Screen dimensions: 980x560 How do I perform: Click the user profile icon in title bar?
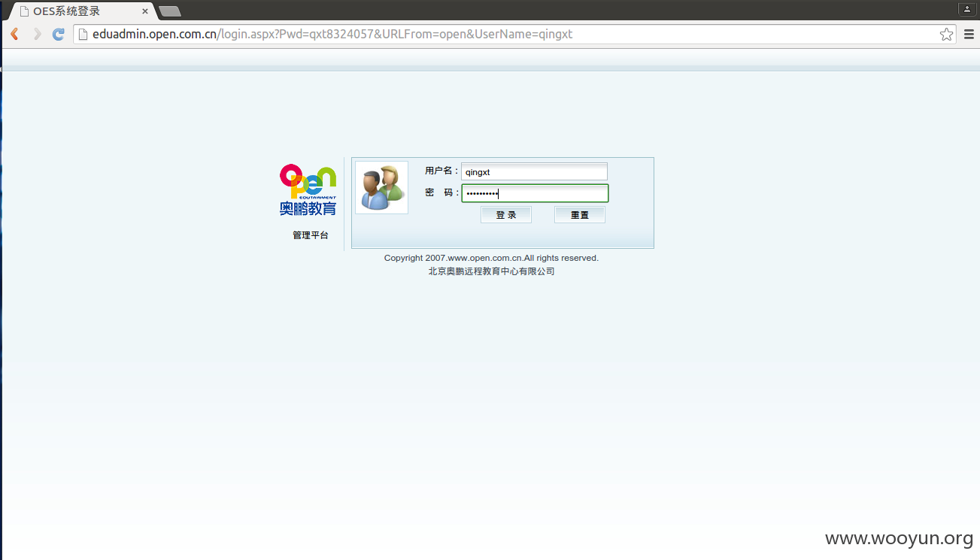tap(967, 9)
